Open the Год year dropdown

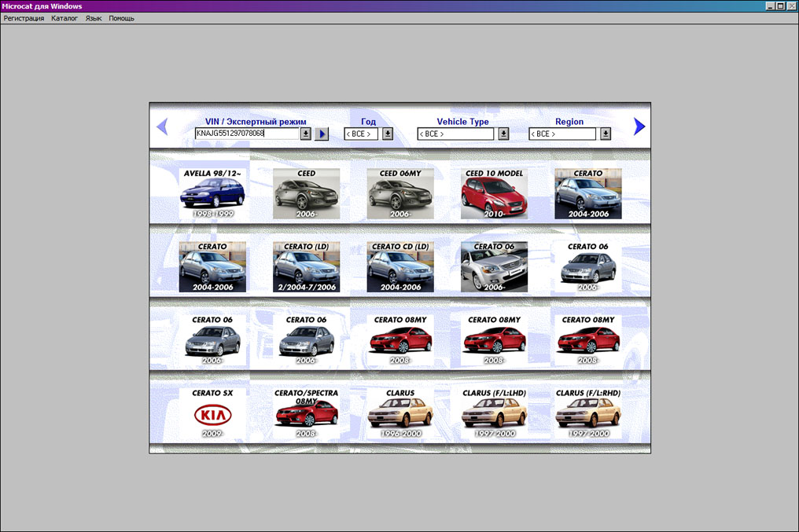pos(388,134)
